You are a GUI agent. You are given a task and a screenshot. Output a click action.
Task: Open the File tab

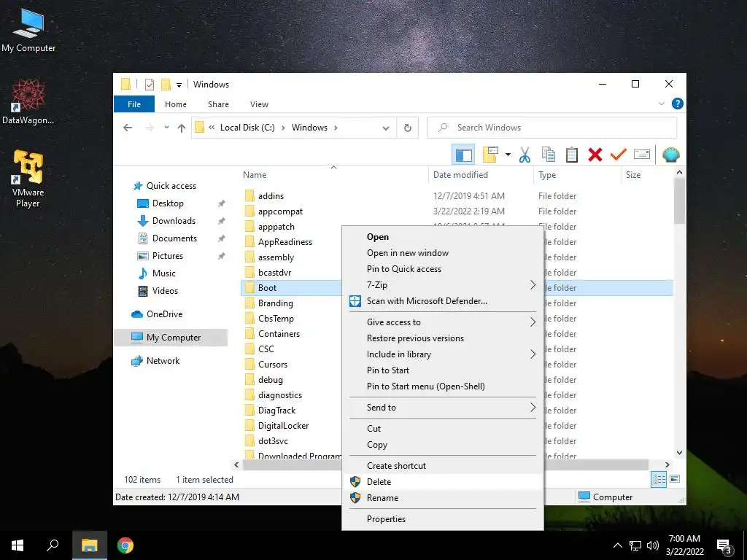[x=134, y=104]
